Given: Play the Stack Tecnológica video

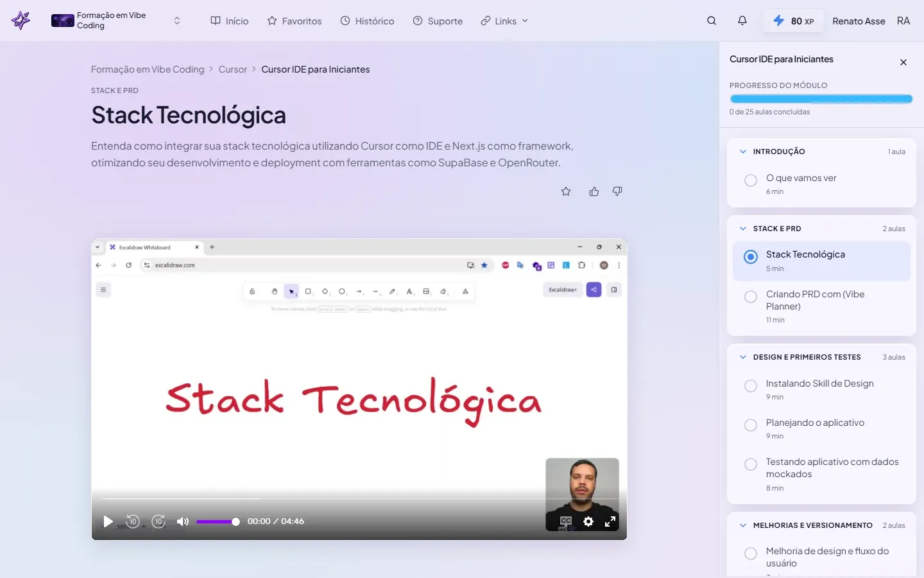Looking at the screenshot, I should pyautogui.click(x=108, y=521).
